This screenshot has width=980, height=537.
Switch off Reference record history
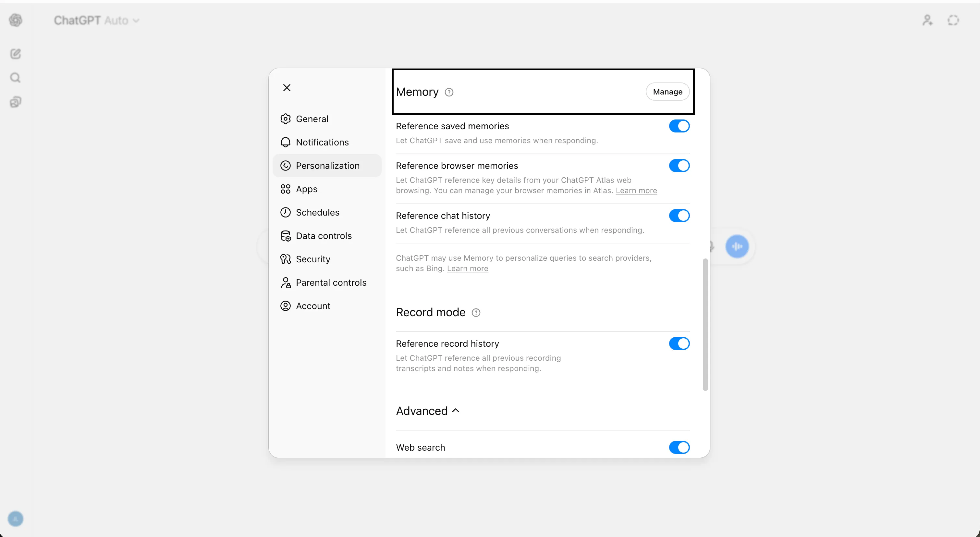tap(679, 344)
